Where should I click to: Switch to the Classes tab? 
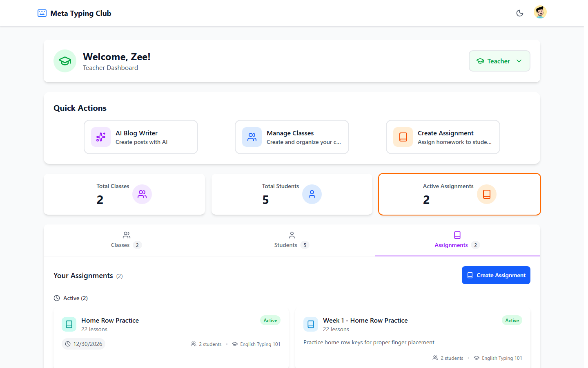[x=127, y=240]
